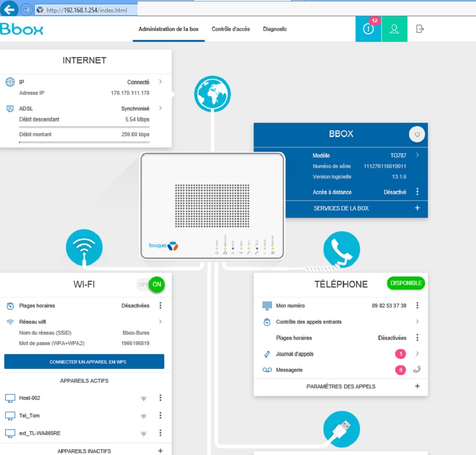Click Connecter un appareil en WPS button
Screen dimensions: 476x455
(84, 362)
